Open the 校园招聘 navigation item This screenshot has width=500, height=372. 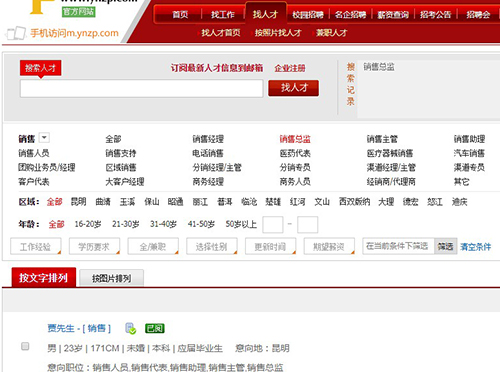coord(308,15)
